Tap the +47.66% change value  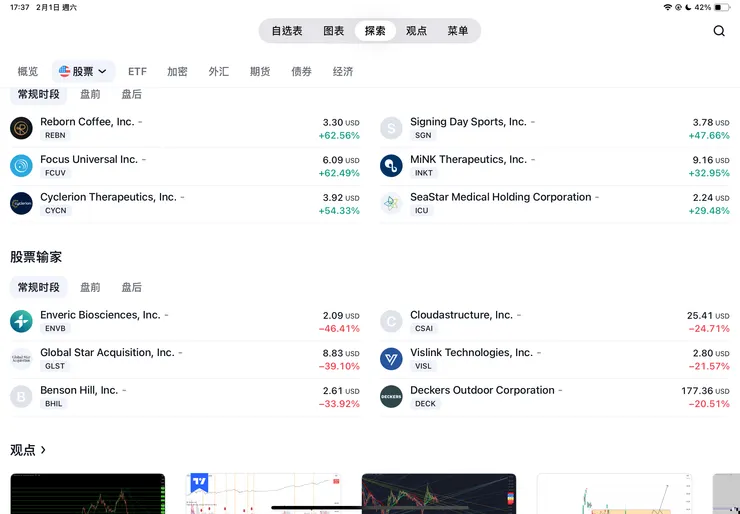point(709,135)
